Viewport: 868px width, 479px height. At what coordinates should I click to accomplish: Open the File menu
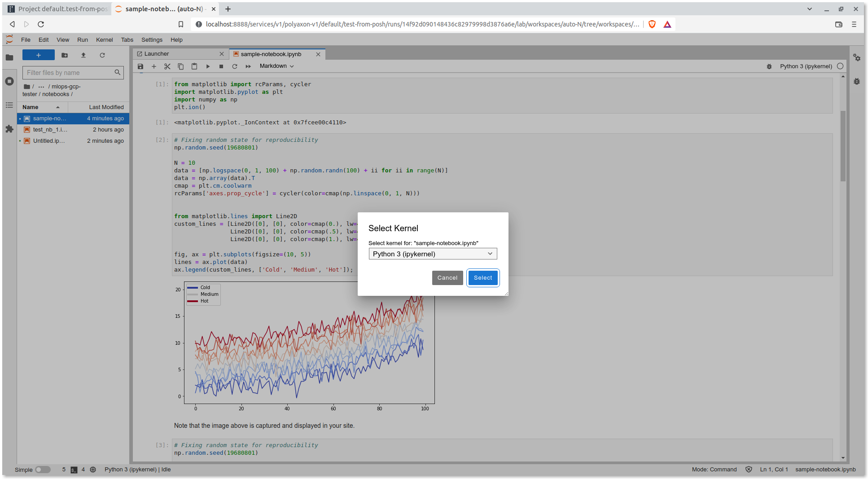(26, 40)
